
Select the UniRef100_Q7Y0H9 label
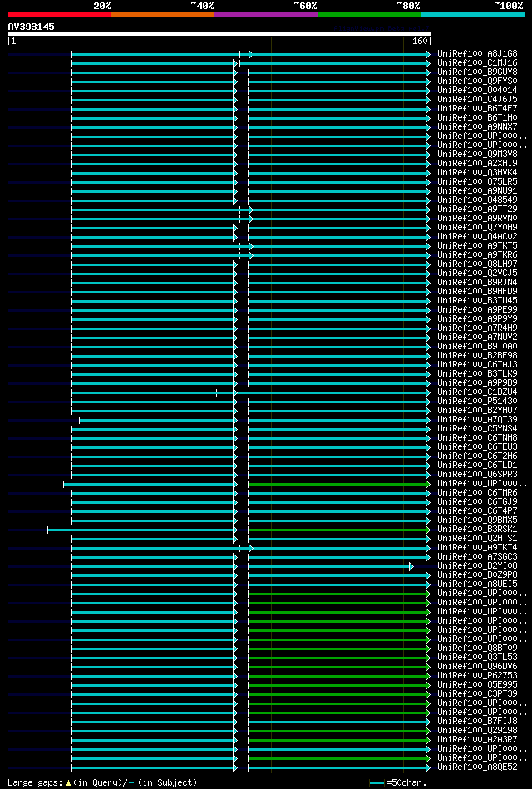click(x=477, y=228)
